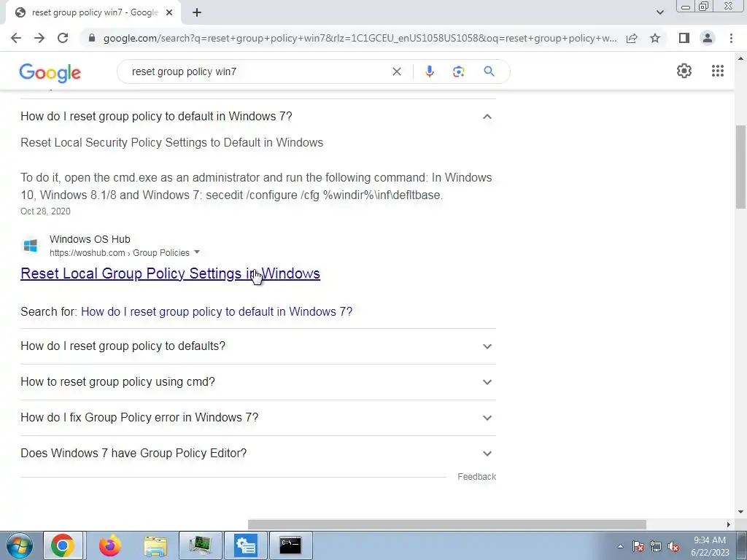Screen dimensions: 747x560
Task: Click the scroll-down arrow of the vertical scrollbar
Action: 740,512
